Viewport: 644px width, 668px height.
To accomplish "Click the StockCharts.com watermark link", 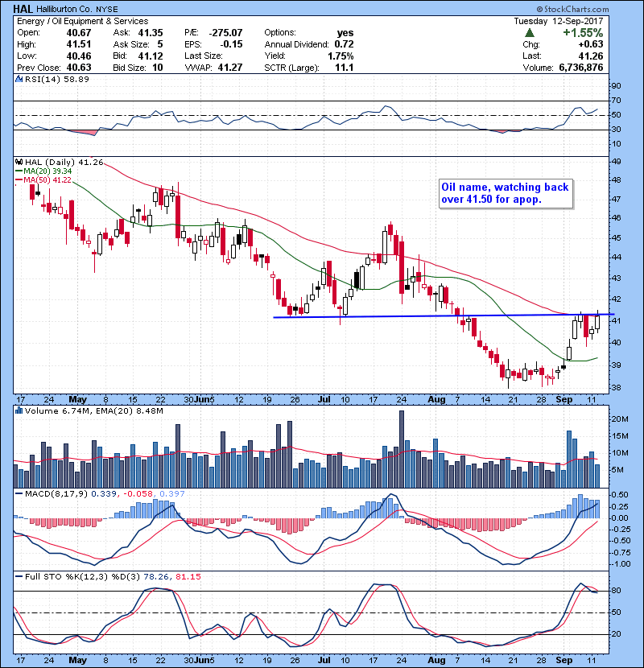I will 572,9.
